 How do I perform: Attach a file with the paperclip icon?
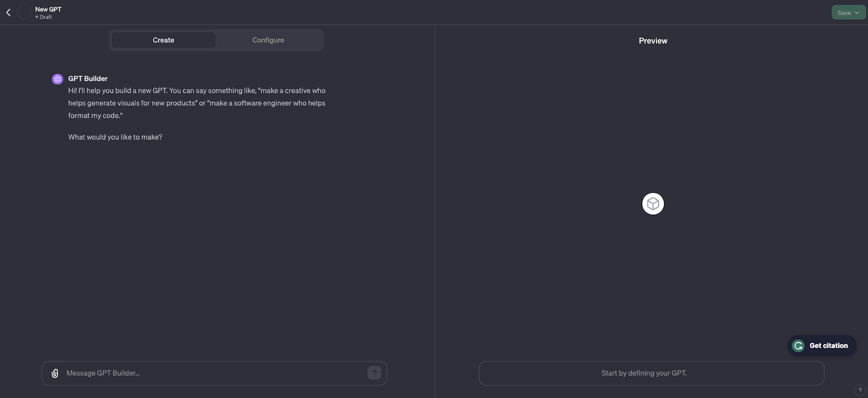(55, 373)
